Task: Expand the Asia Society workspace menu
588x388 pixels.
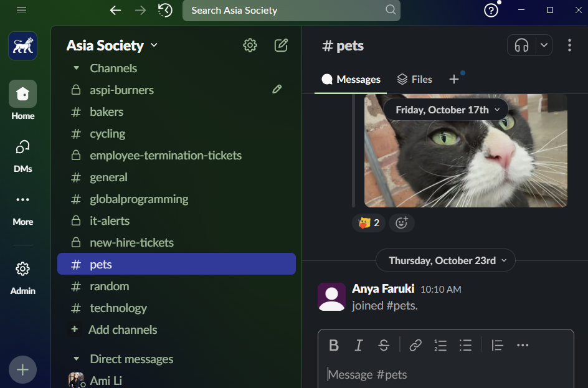Action: tap(112, 45)
